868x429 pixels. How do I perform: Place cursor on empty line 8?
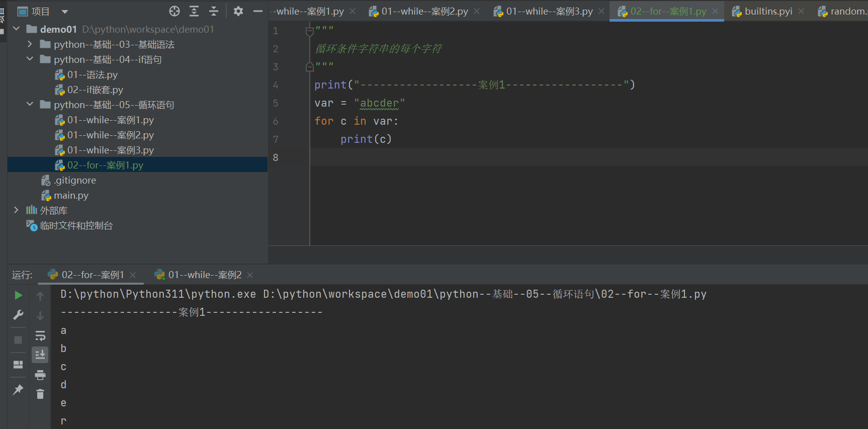tap(588, 157)
